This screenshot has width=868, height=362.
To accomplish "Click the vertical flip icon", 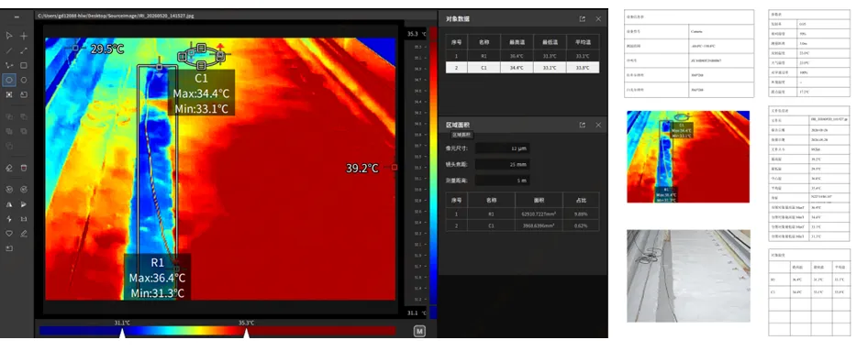I will (x=24, y=204).
